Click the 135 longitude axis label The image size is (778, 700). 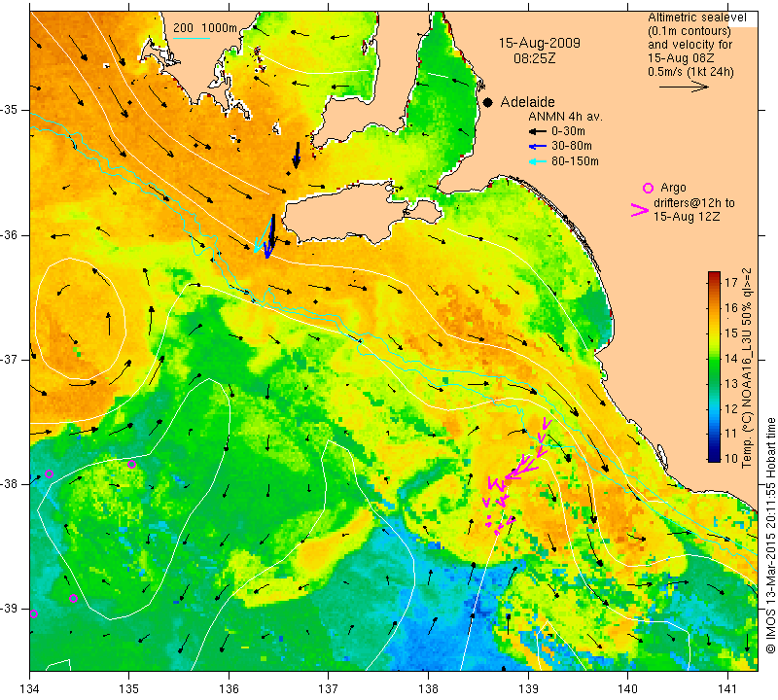pyautogui.click(x=129, y=689)
